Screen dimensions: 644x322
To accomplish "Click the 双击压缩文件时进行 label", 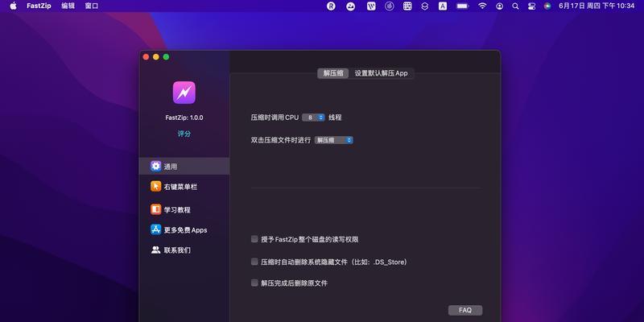I will [281, 140].
